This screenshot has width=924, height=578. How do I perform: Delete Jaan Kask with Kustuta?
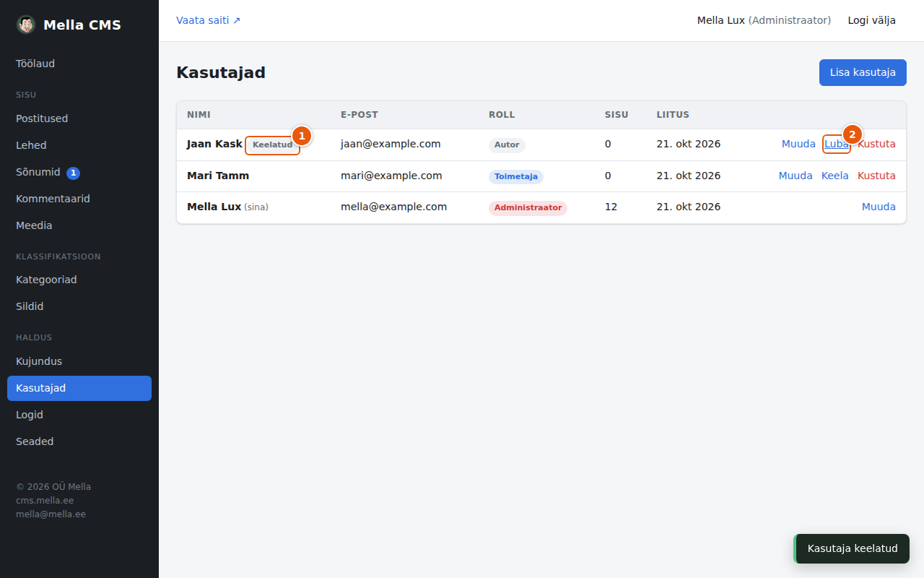(876, 144)
